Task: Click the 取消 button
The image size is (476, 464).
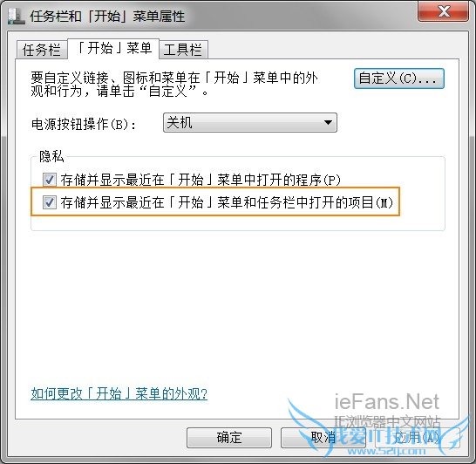Action: tap(323, 438)
